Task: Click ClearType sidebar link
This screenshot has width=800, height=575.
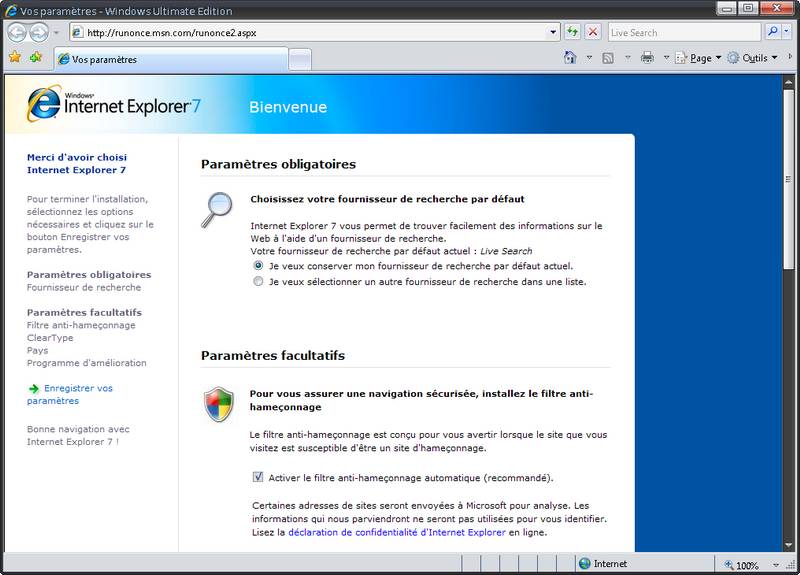Action: coord(50,338)
